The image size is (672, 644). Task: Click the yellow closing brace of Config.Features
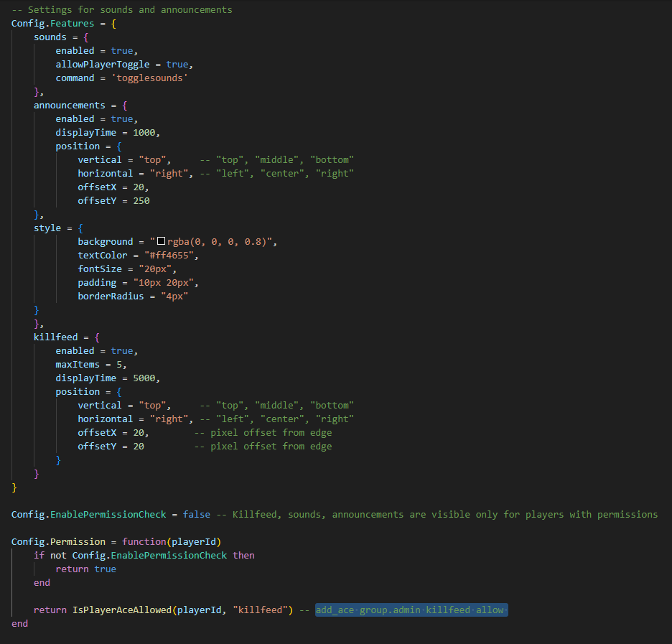(14, 487)
